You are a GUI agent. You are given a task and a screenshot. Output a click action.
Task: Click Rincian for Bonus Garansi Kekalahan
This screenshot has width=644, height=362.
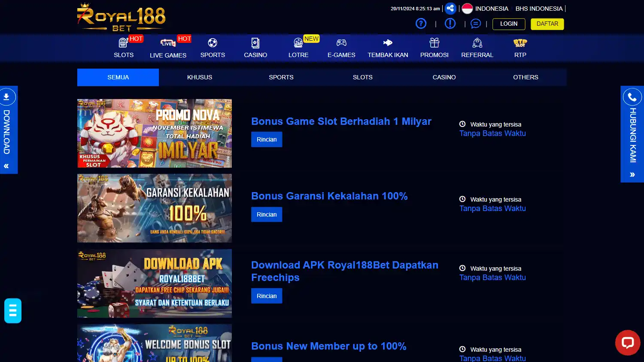point(267,214)
